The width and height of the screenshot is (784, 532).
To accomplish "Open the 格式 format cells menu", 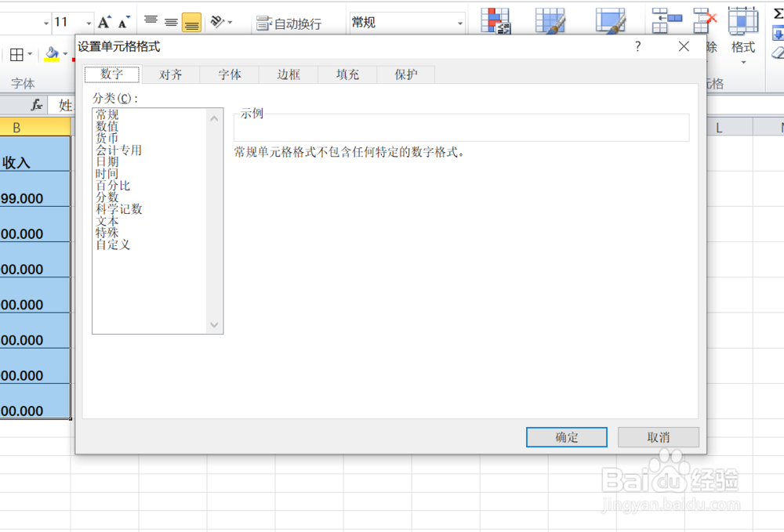I will 743,35.
